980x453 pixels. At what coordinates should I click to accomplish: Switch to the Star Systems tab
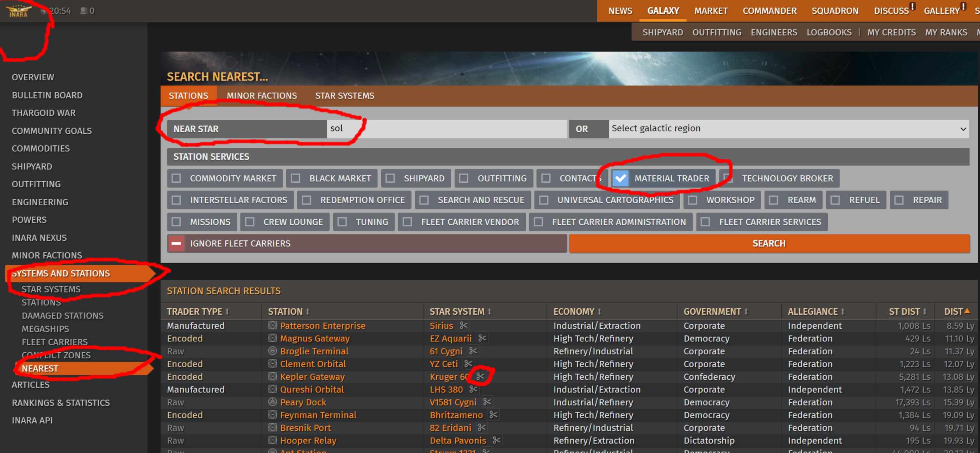[x=344, y=96]
